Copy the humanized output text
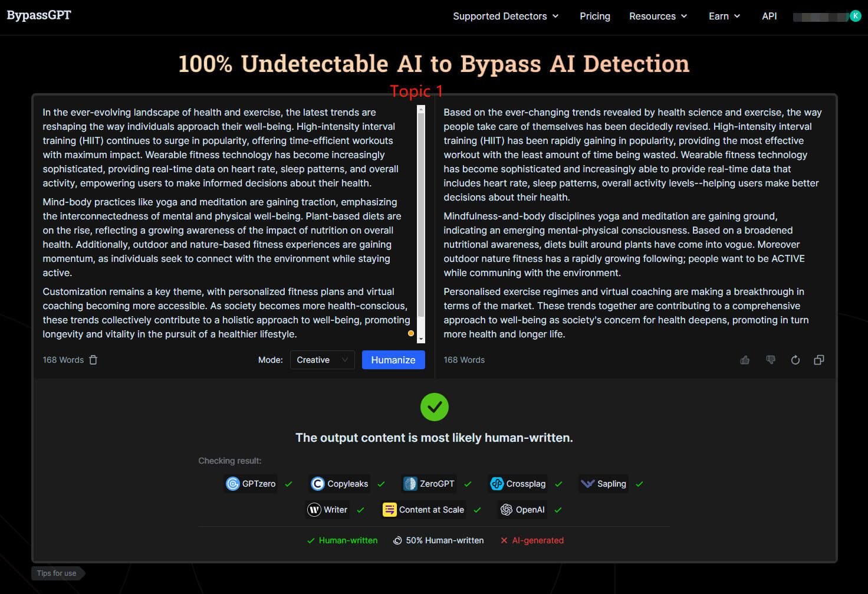 tap(818, 360)
